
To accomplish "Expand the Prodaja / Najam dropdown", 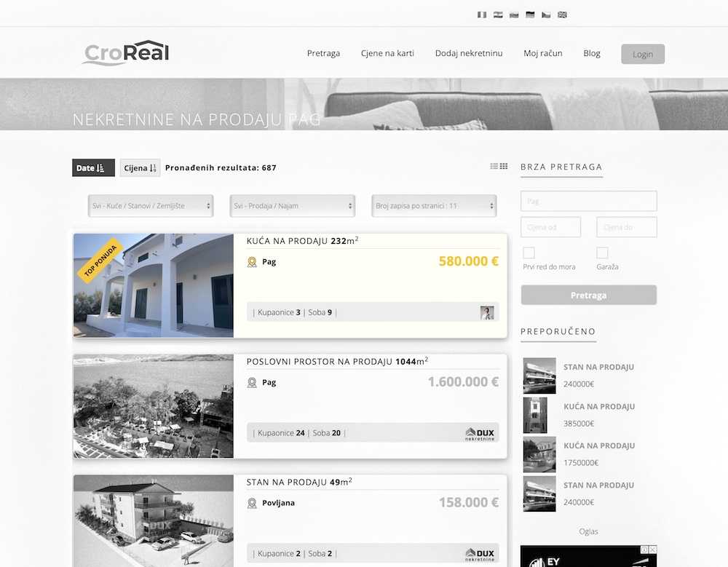I will tap(292, 206).
